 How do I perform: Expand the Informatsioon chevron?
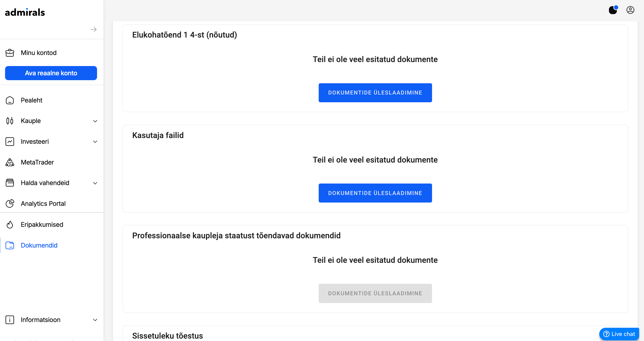[95, 320]
